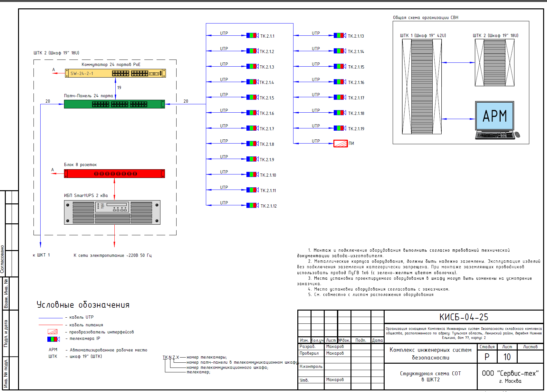This screenshot has height=392, width=547.
Task: Click the ШТК 2 18U cabinet in overview
Action: (494, 62)
